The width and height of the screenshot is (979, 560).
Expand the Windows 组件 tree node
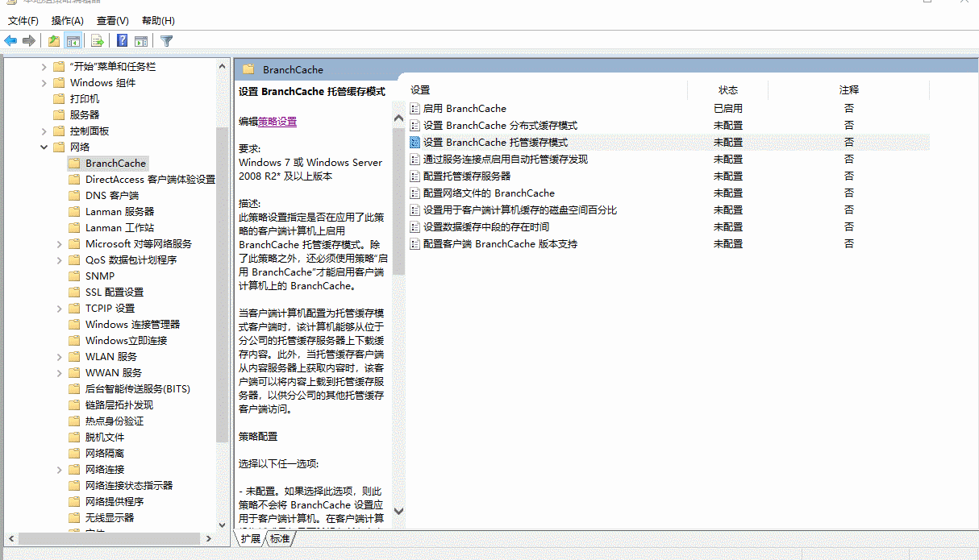click(44, 82)
